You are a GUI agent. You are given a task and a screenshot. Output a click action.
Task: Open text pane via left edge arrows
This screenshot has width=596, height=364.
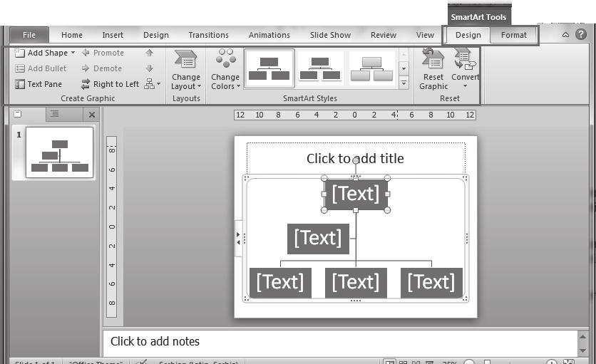(238, 239)
